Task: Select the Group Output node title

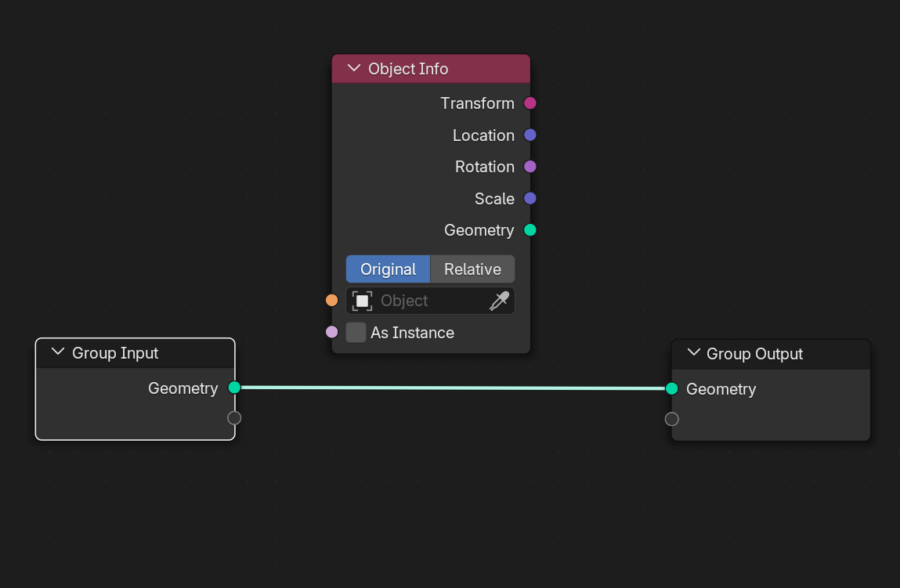Action: tap(755, 354)
